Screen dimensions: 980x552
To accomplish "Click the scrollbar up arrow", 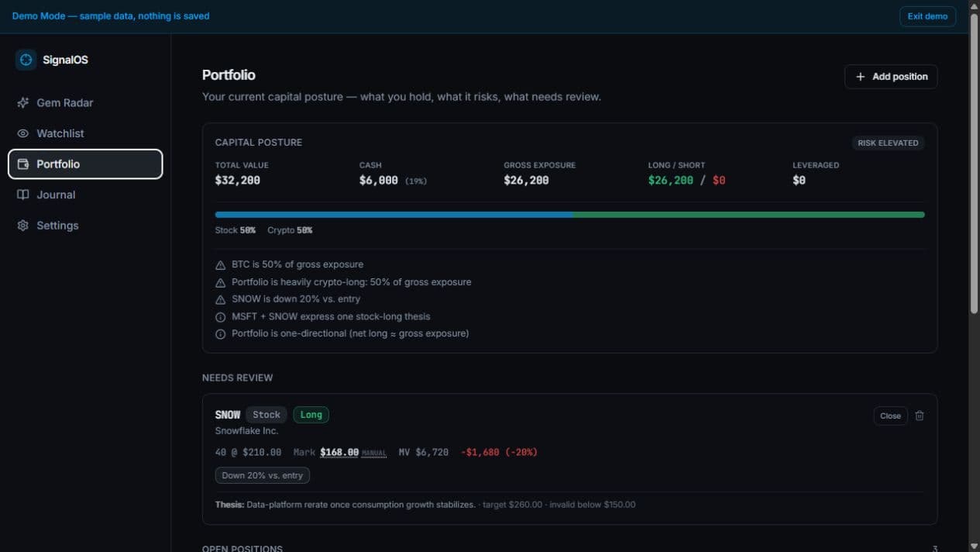I will (x=974, y=5).
